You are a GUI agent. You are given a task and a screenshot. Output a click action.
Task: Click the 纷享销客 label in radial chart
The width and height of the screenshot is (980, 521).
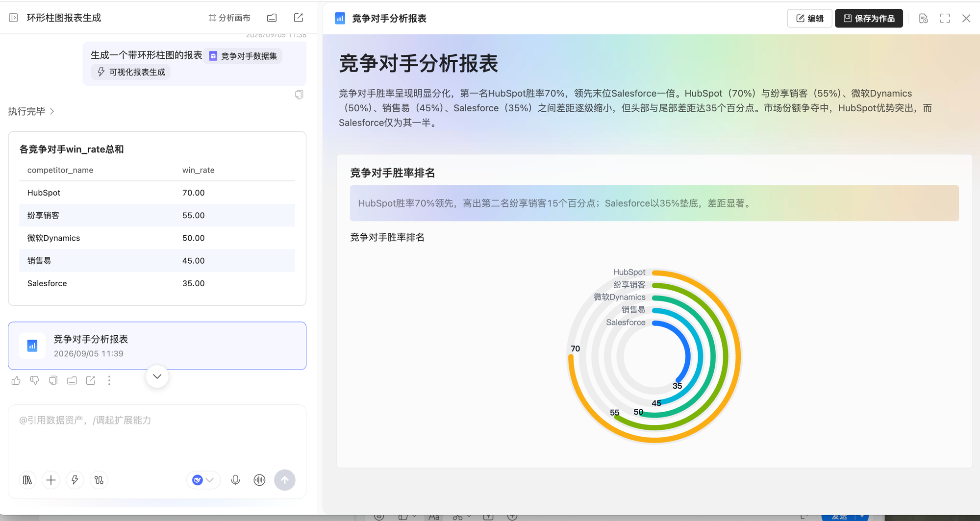click(x=629, y=285)
